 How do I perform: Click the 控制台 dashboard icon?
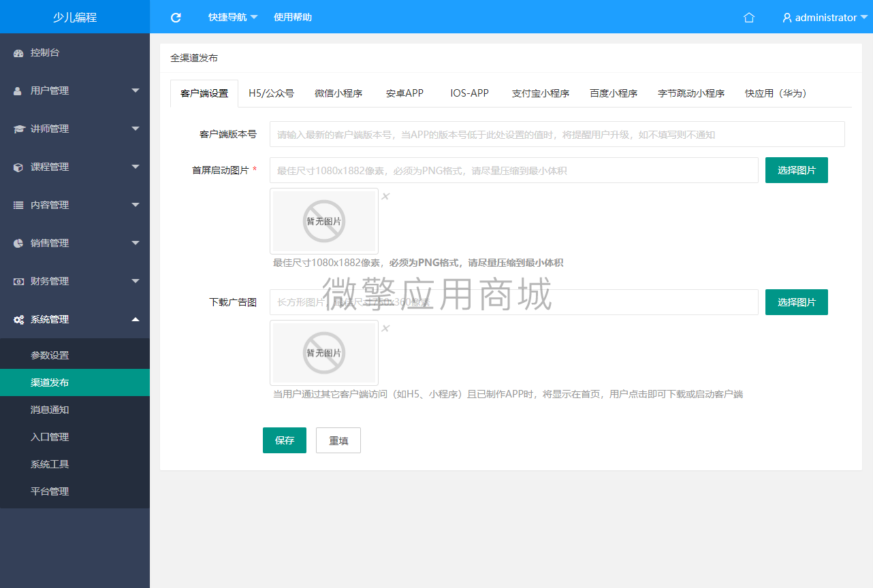pos(18,52)
